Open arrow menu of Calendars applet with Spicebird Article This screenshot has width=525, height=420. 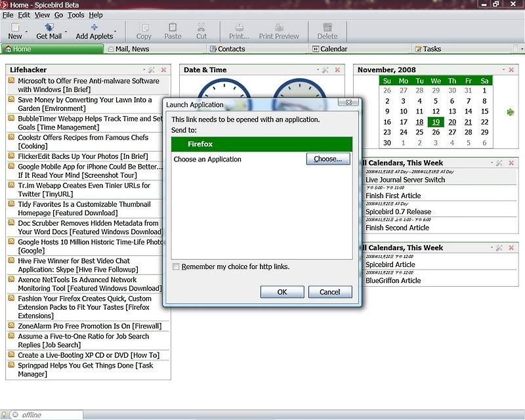pos(492,248)
